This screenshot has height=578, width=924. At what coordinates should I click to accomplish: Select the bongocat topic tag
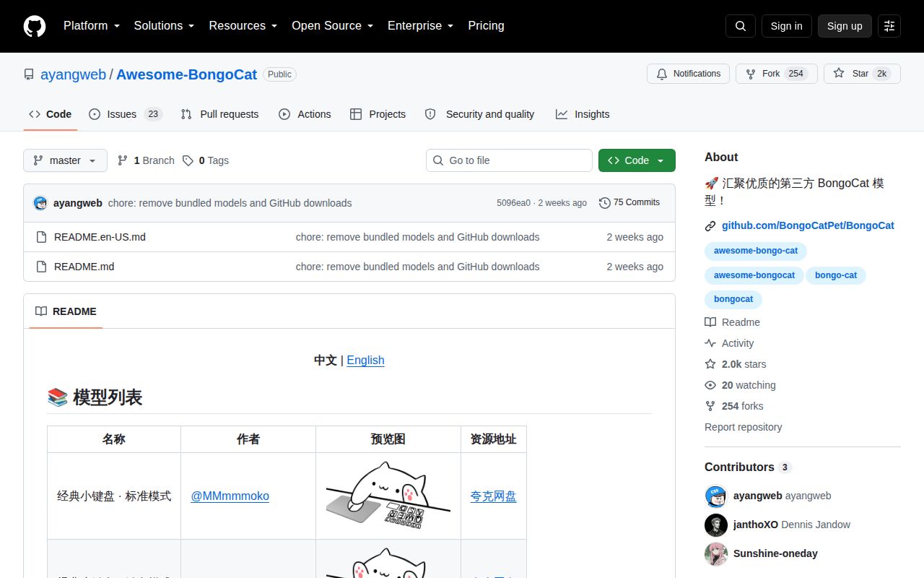(x=733, y=299)
